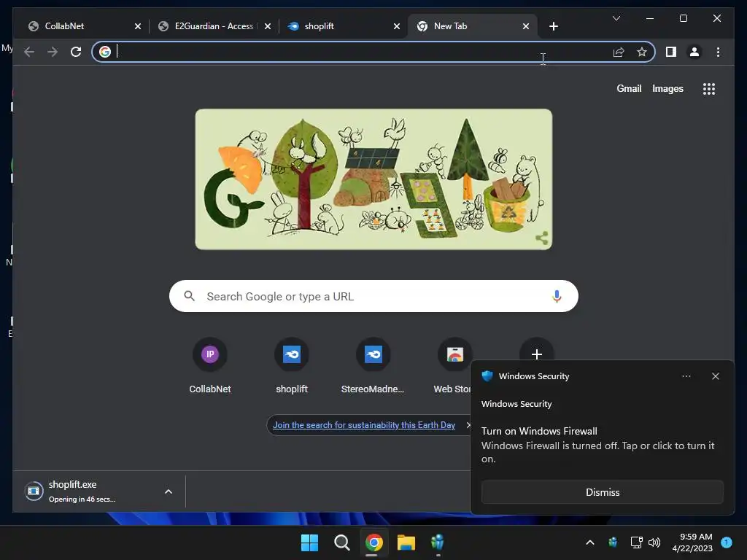The width and height of the screenshot is (747, 560).
Task: Click the search magnifier in search box
Action: coord(189,296)
